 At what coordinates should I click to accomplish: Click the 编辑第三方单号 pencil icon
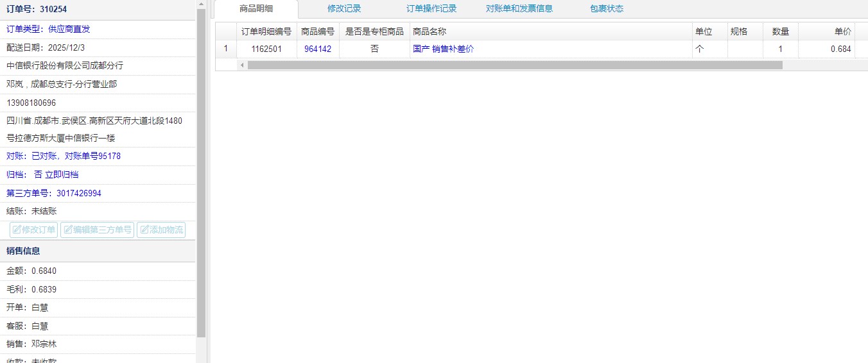pyautogui.click(x=67, y=230)
